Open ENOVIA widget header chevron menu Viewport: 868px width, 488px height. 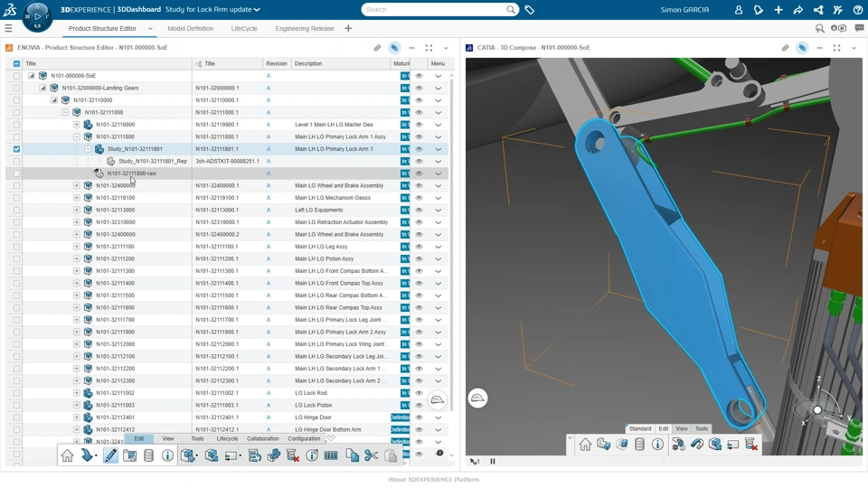446,48
